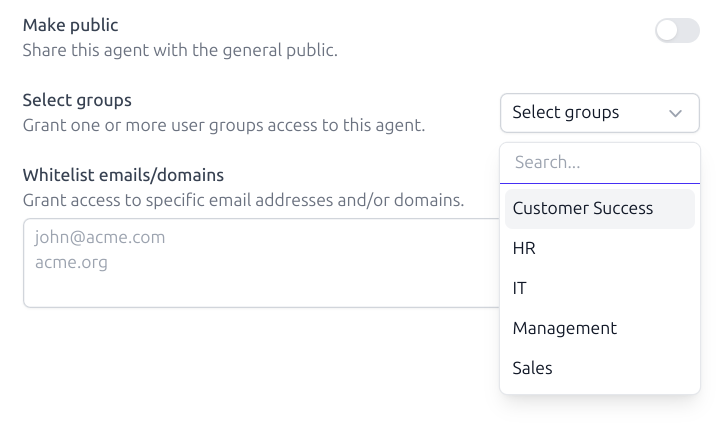
Task: Click the Select groups heading on the left
Action: click(x=77, y=100)
